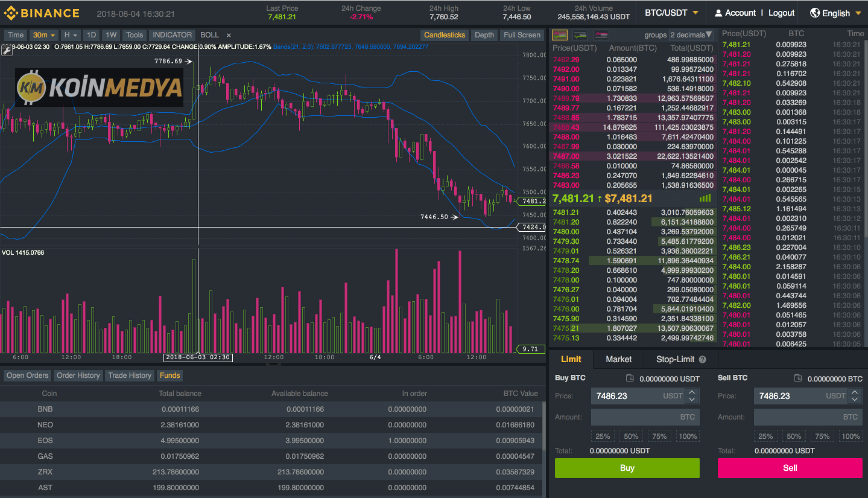Image resolution: width=868 pixels, height=498 pixels.
Task: Set buy amount to 50% of balance
Action: coord(631,436)
